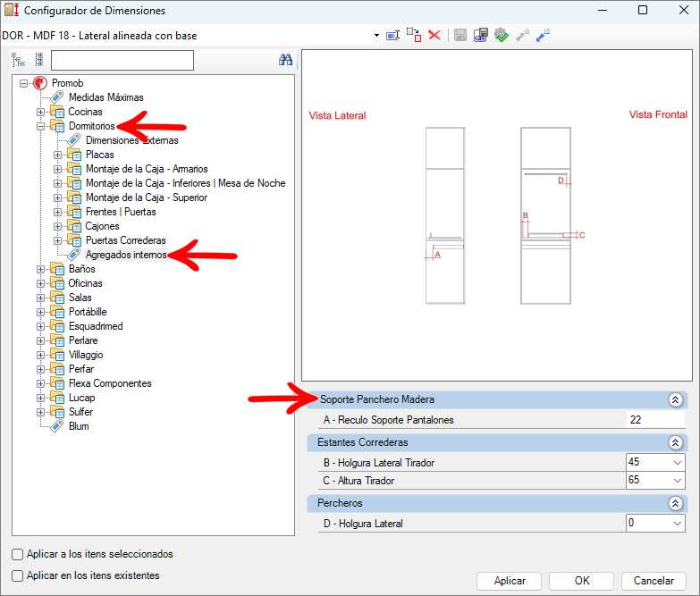Open the C - Altura Tirador dropdown
The height and width of the screenshot is (596, 700).
[x=678, y=481]
